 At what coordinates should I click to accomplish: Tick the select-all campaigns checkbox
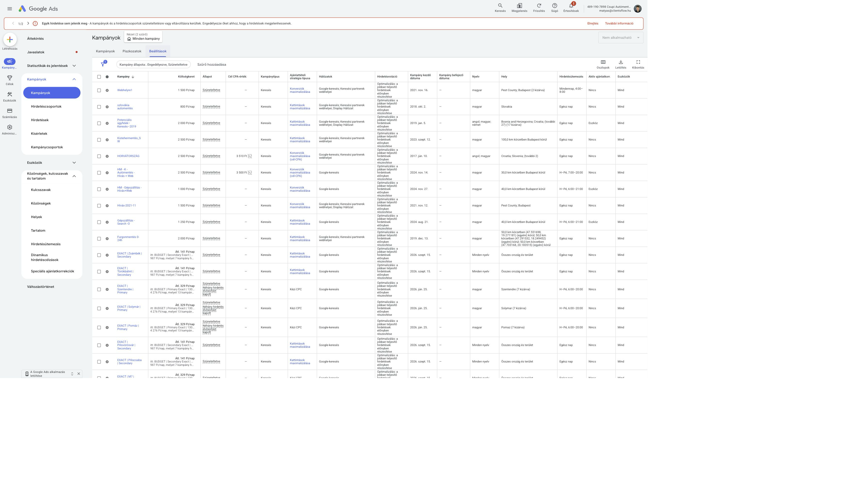99,77
